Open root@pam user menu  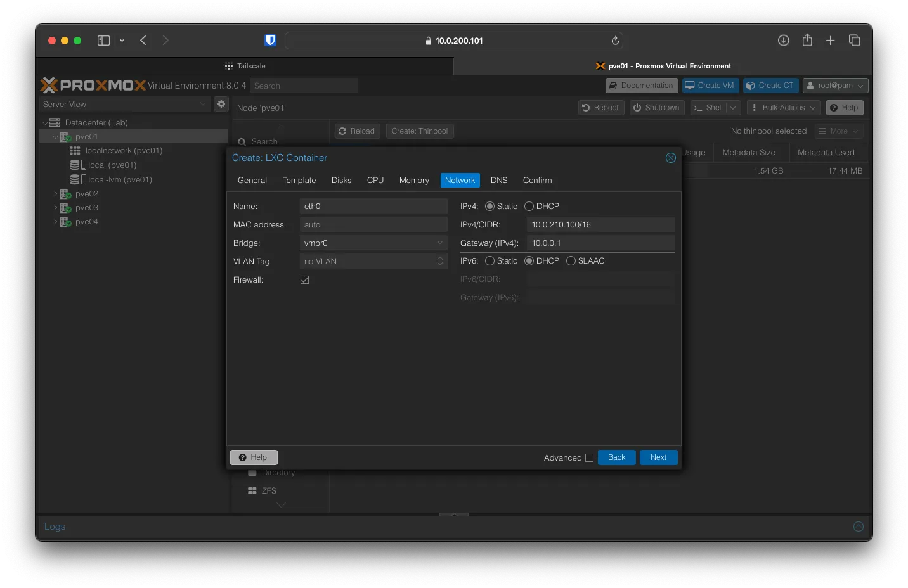click(835, 86)
